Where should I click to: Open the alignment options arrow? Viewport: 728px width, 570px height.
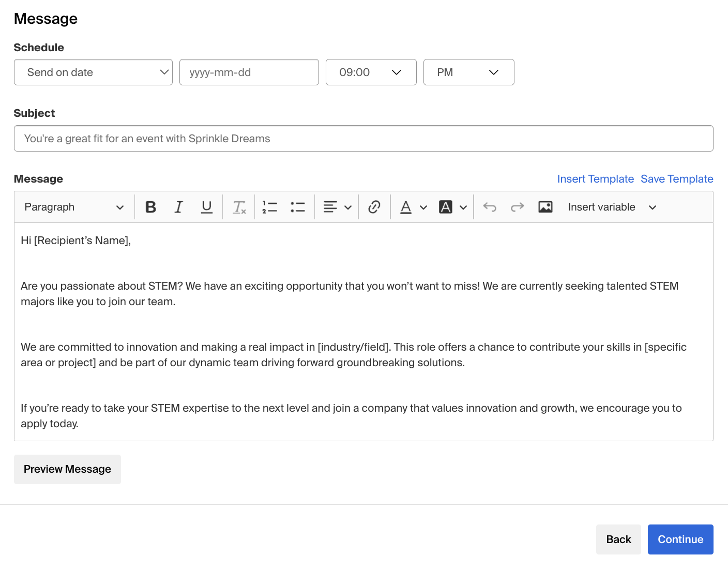tap(348, 207)
